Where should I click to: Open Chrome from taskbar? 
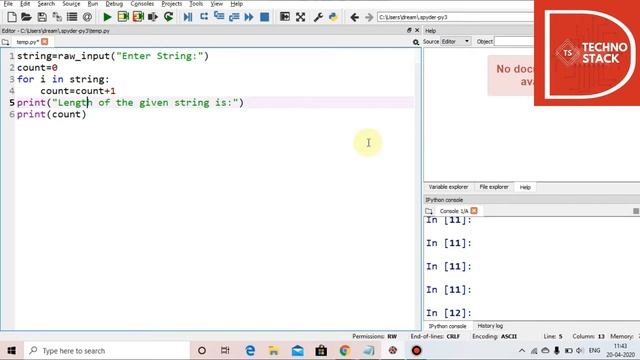(344, 351)
